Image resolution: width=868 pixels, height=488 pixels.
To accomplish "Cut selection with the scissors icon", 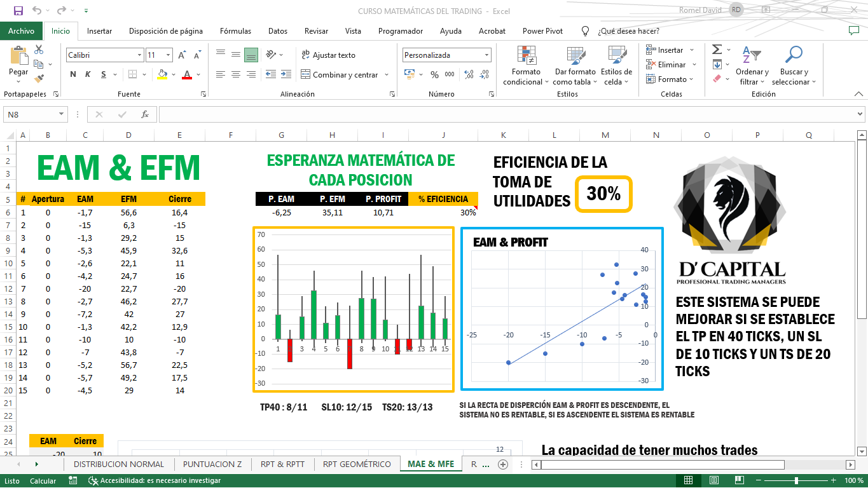I will pyautogui.click(x=39, y=50).
